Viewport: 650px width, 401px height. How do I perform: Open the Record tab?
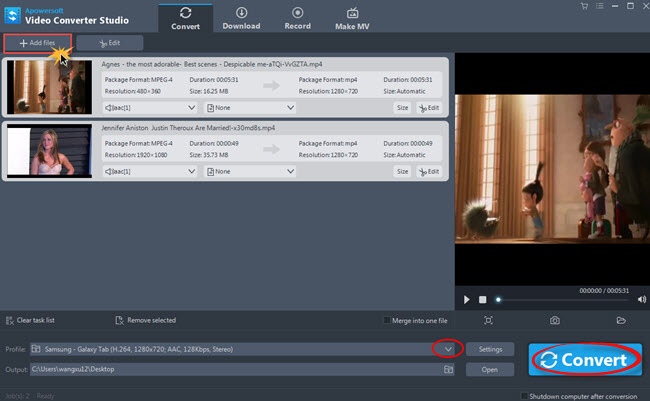click(297, 19)
